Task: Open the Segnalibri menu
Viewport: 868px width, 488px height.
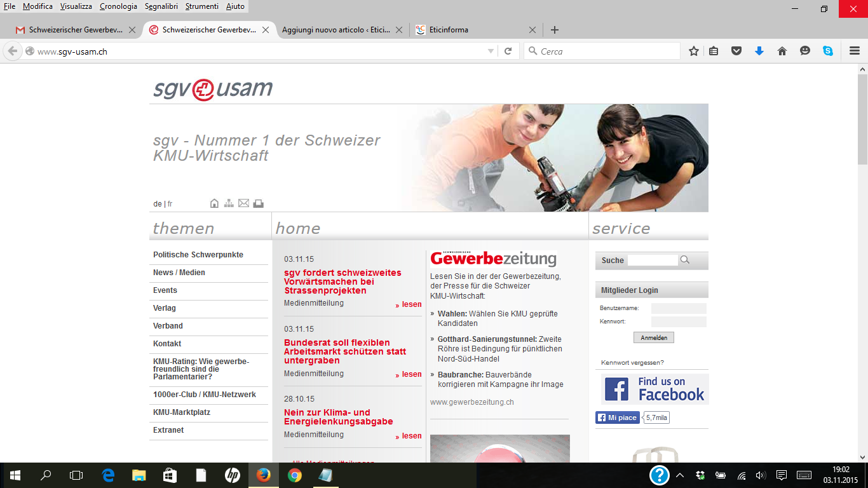Action: [162, 6]
